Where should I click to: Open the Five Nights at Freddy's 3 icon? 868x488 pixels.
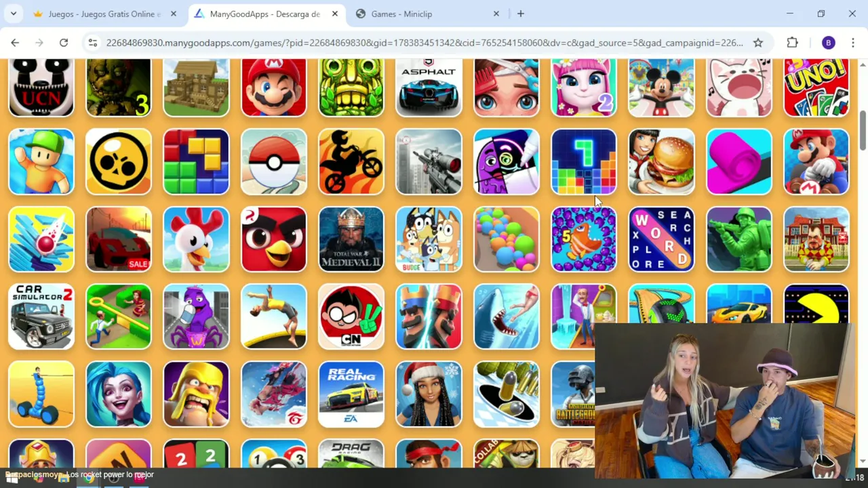click(119, 87)
